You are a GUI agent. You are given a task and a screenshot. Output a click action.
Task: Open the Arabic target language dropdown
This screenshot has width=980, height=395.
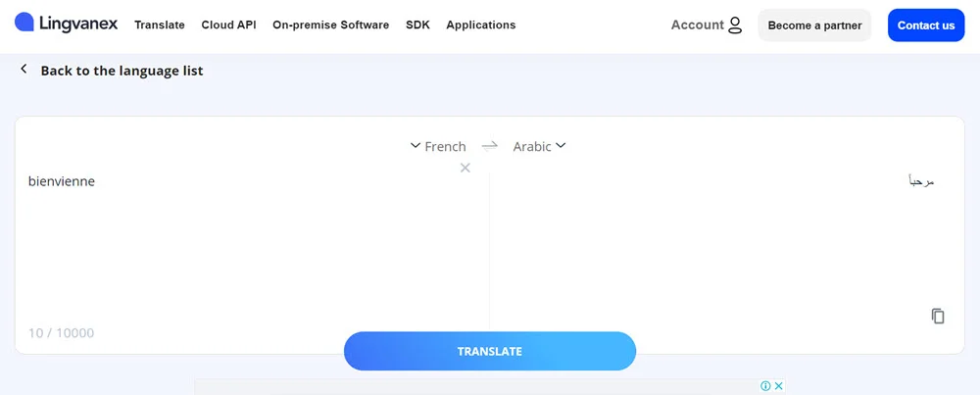539,146
